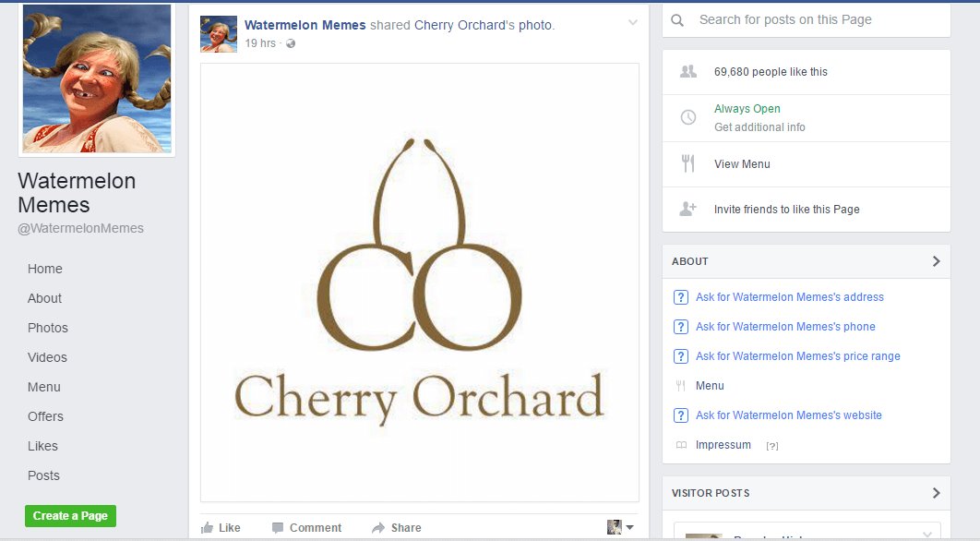980x541 pixels.
Task: Click the question mark icon beside address request
Action: tap(681, 297)
